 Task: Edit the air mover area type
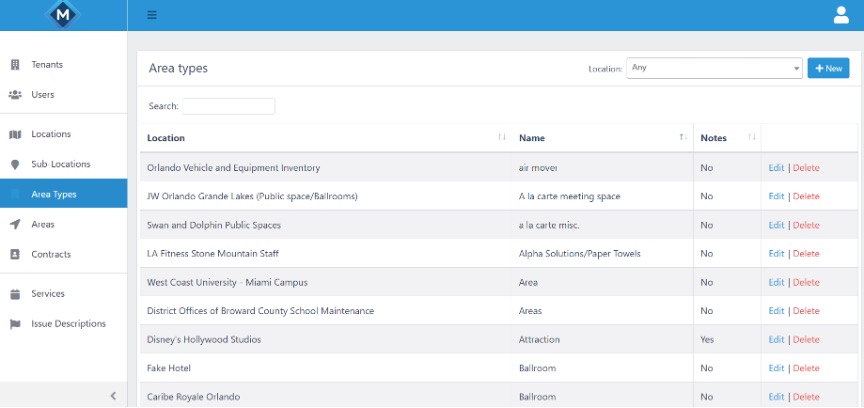pyautogui.click(x=776, y=168)
